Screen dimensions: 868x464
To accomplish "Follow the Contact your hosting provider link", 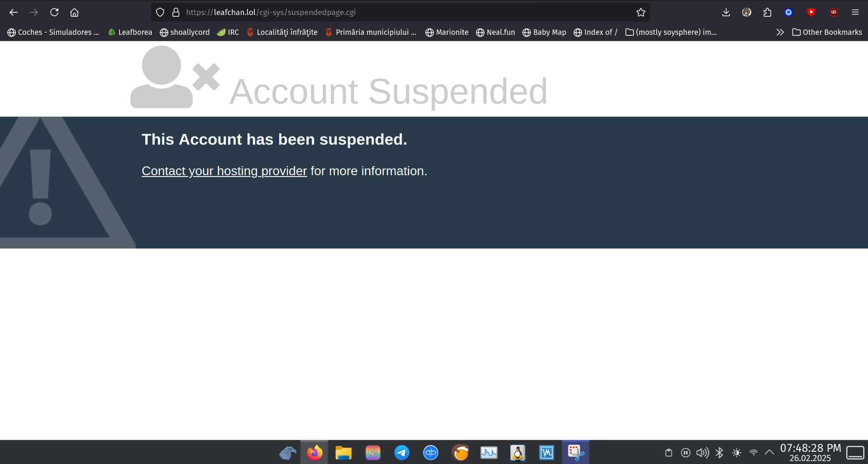I will 224,171.
